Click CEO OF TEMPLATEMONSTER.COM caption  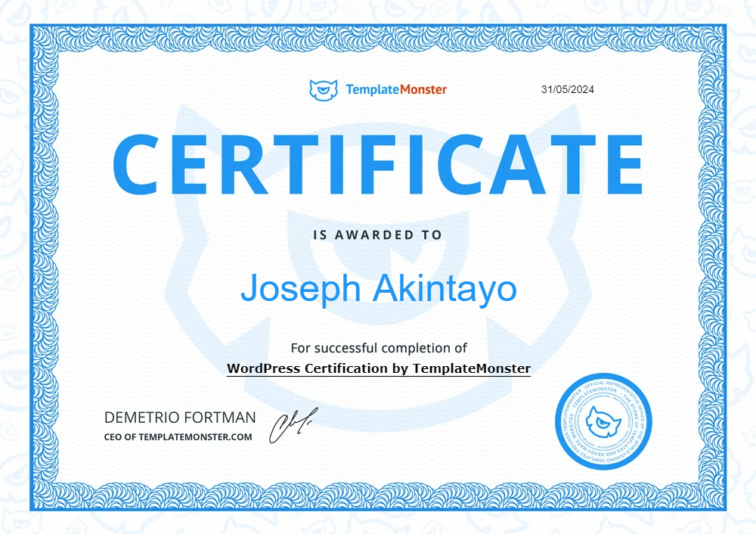point(178,437)
